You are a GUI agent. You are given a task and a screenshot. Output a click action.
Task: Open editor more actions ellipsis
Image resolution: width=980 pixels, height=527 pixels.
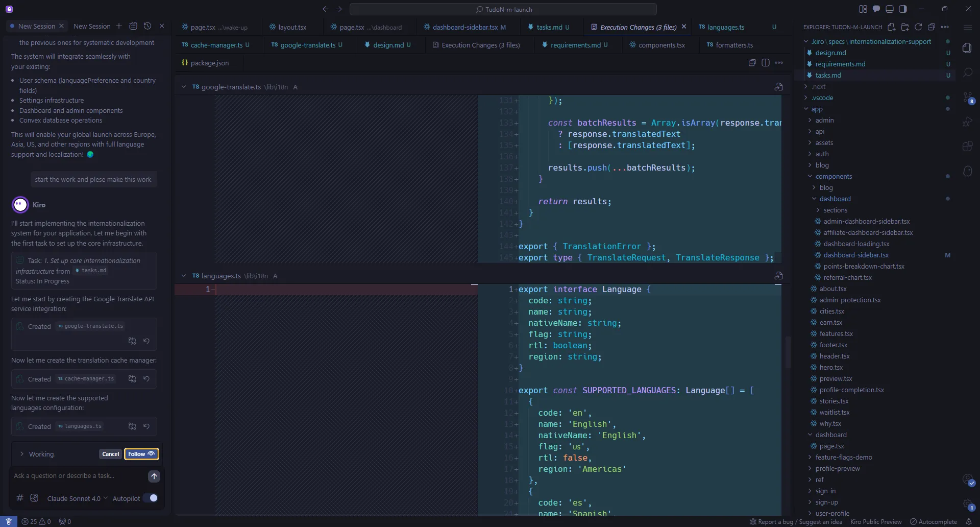[779, 63]
